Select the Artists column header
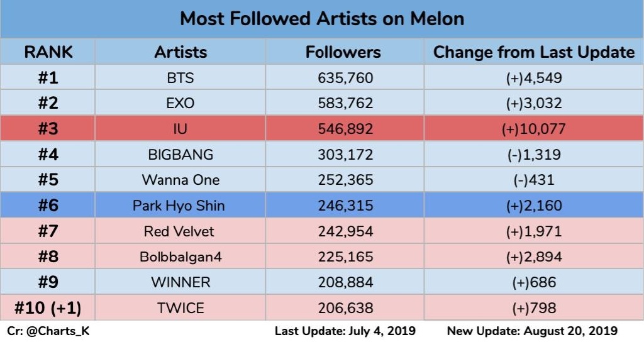 coord(180,52)
